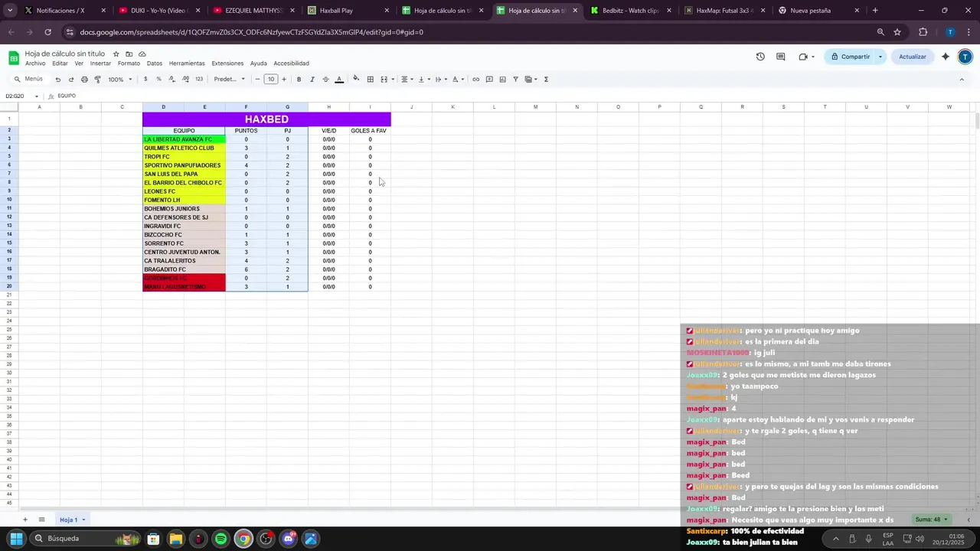Insert a link with chain icon
Viewport: 980px width, 551px height.
pyautogui.click(x=475, y=80)
